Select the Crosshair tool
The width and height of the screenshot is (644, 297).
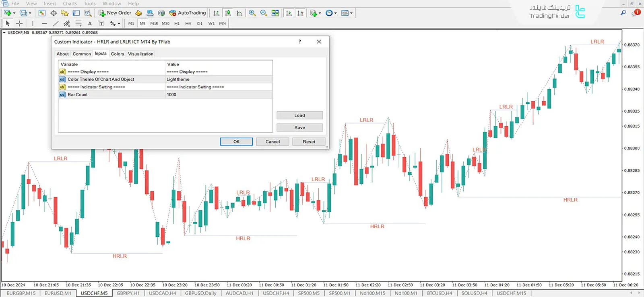pyautogui.click(x=19, y=24)
